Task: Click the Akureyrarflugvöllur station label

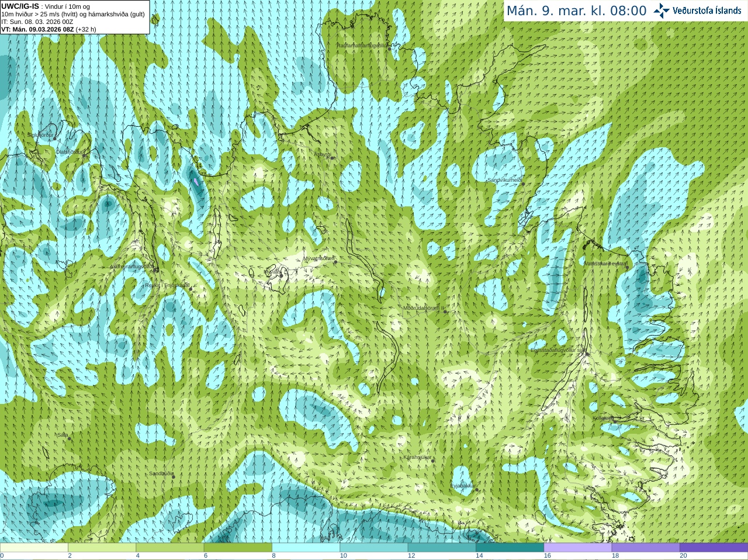Action: (x=132, y=267)
